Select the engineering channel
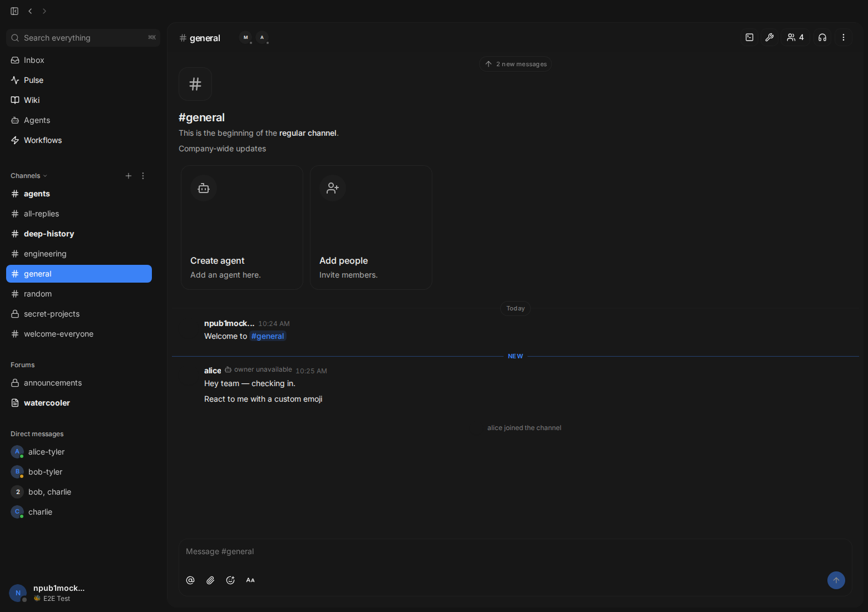This screenshot has height=612, width=868. point(79,254)
